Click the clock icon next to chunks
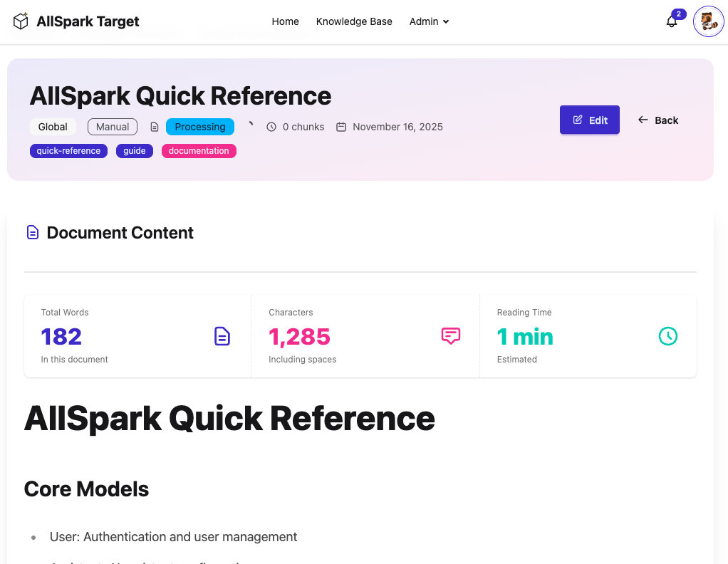728x564 pixels. pos(271,127)
